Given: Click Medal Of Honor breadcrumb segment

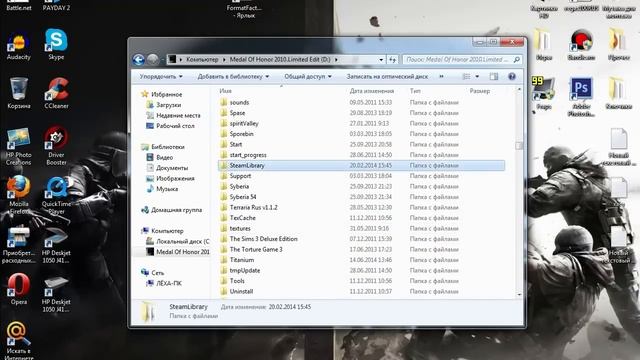Looking at the screenshot, I should click(x=280, y=60).
